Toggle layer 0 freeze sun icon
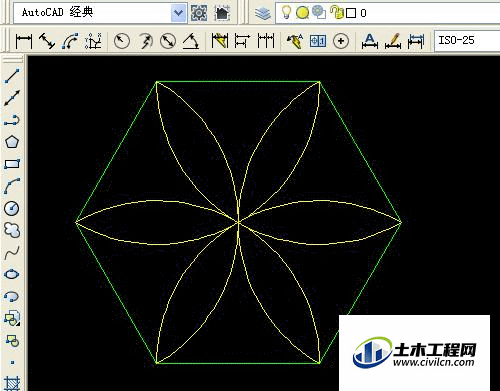Screen dimensions: 500x391 pos(302,13)
